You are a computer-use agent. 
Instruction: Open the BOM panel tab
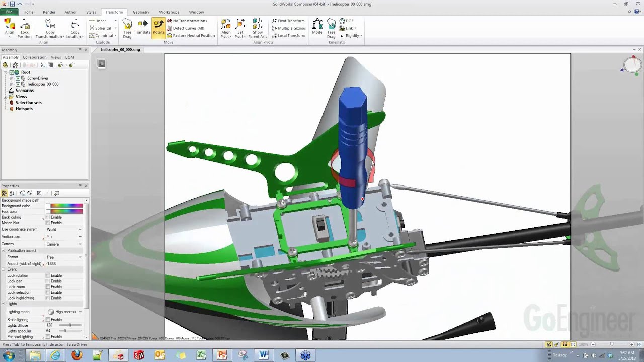pos(69,57)
